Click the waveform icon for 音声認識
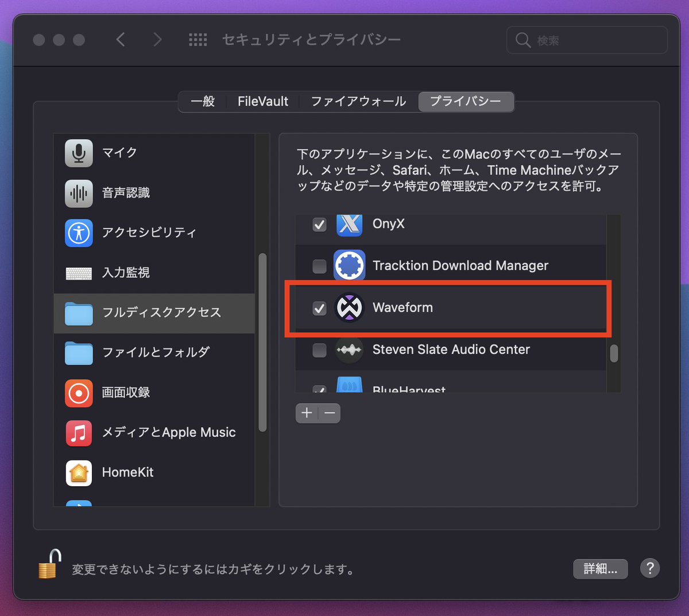The image size is (689, 616). pos(79,193)
